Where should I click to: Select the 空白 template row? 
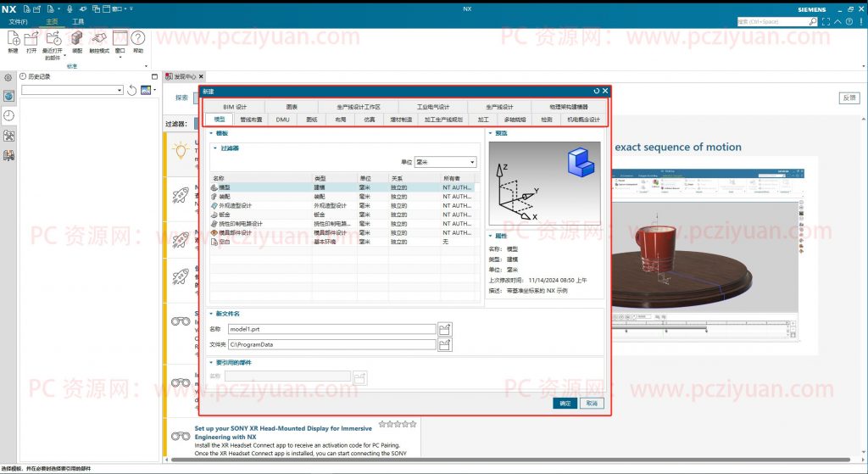(342, 242)
